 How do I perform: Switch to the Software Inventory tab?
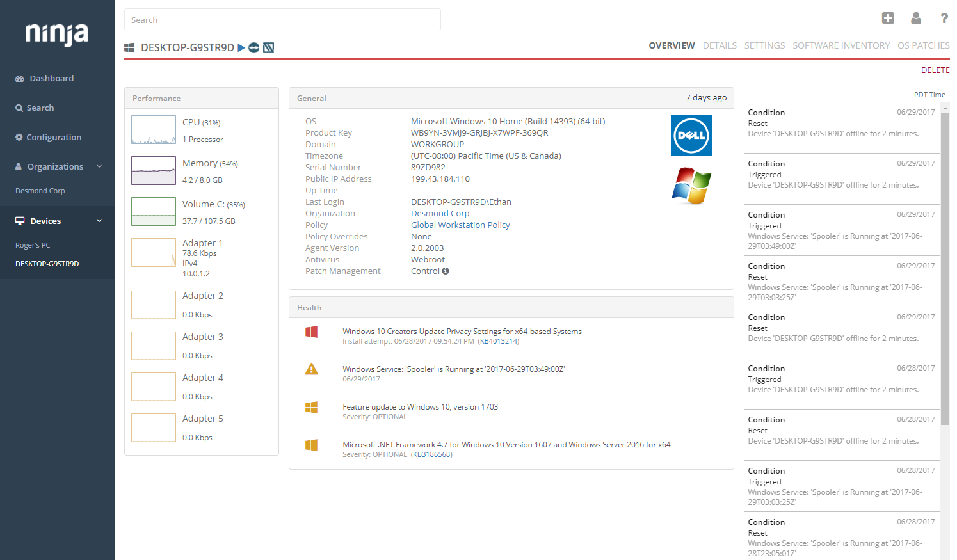coord(841,45)
